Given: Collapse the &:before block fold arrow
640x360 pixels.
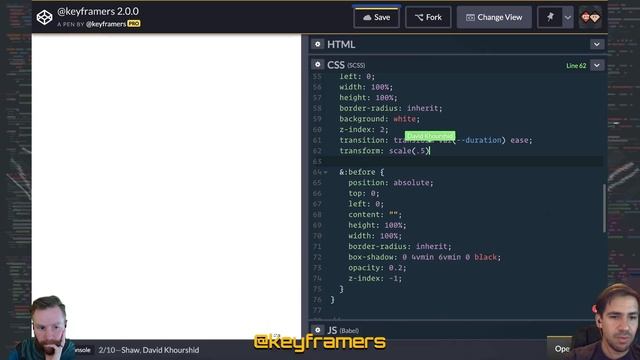Looking at the screenshot, I should (326, 172).
